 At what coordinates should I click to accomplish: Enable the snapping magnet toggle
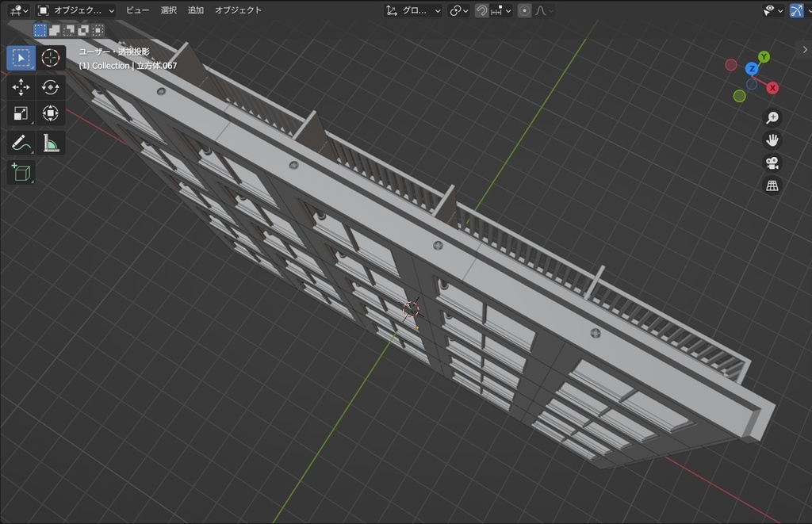(x=481, y=10)
